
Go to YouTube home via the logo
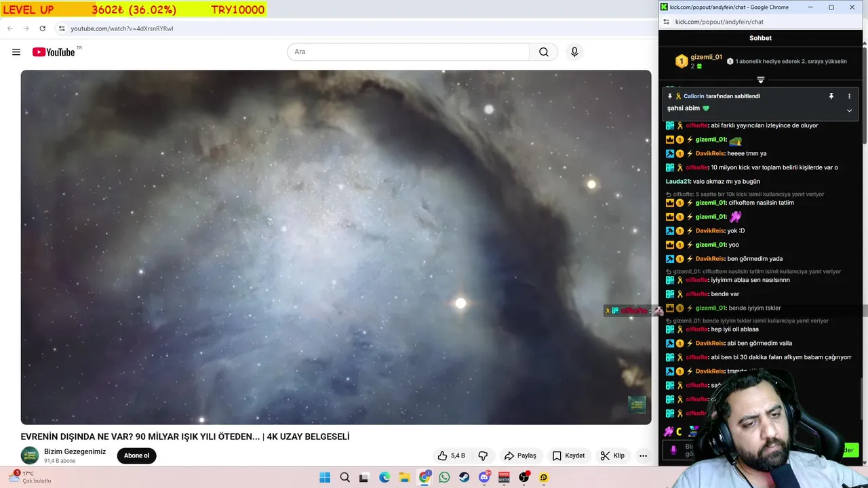(x=54, y=52)
